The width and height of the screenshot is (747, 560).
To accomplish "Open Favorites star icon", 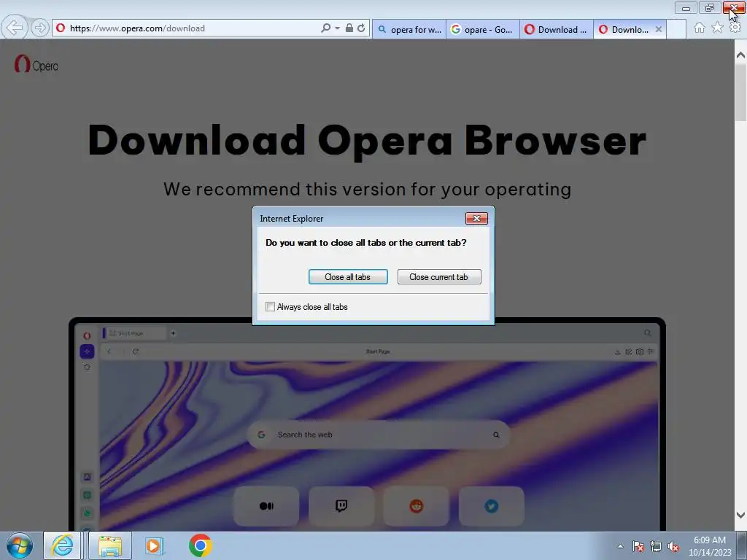I will pyautogui.click(x=717, y=28).
